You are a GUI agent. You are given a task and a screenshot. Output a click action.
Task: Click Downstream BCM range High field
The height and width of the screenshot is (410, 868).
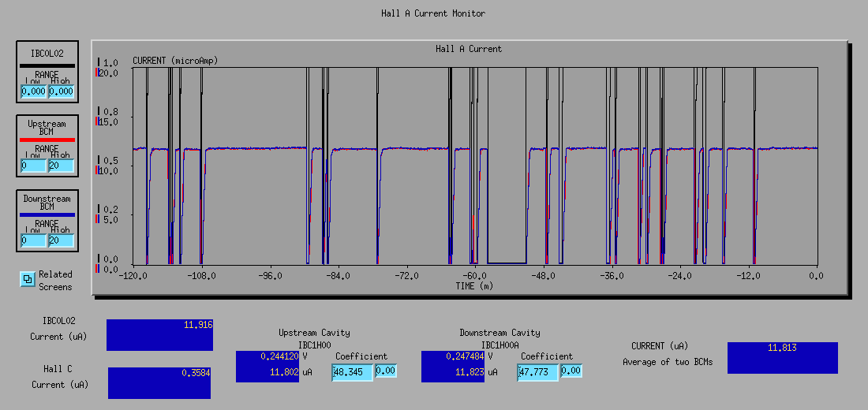click(x=61, y=240)
